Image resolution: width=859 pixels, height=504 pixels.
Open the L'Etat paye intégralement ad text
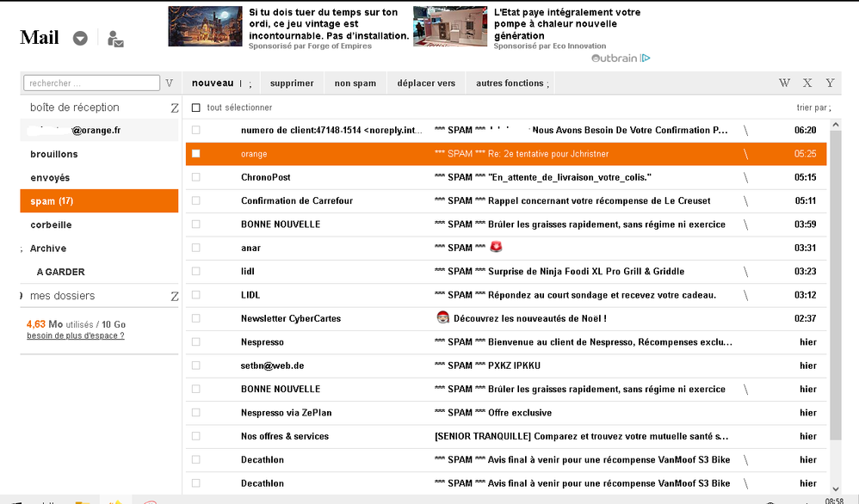pyautogui.click(x=567, y=24)
